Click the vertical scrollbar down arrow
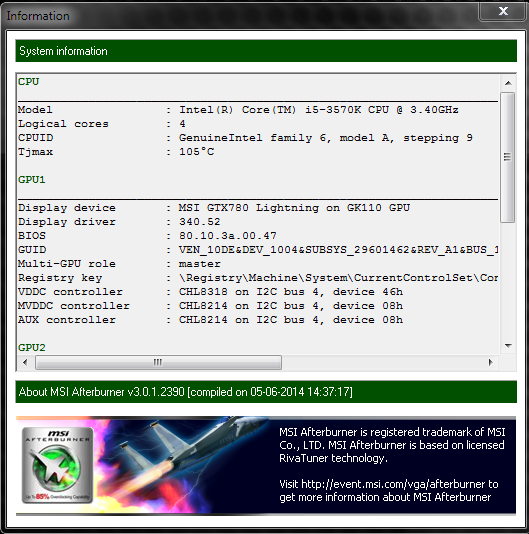 click(x=508, y=346)
